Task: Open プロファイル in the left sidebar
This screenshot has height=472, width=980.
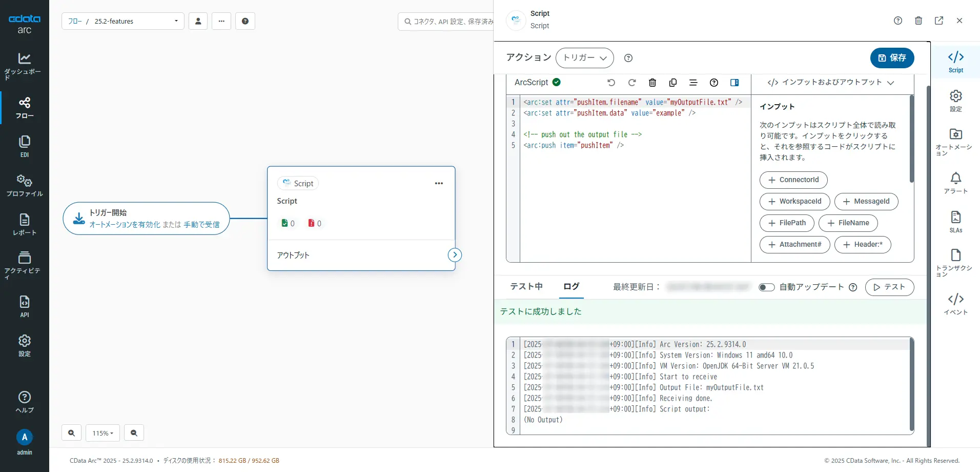Action: (x=24, y=185)
